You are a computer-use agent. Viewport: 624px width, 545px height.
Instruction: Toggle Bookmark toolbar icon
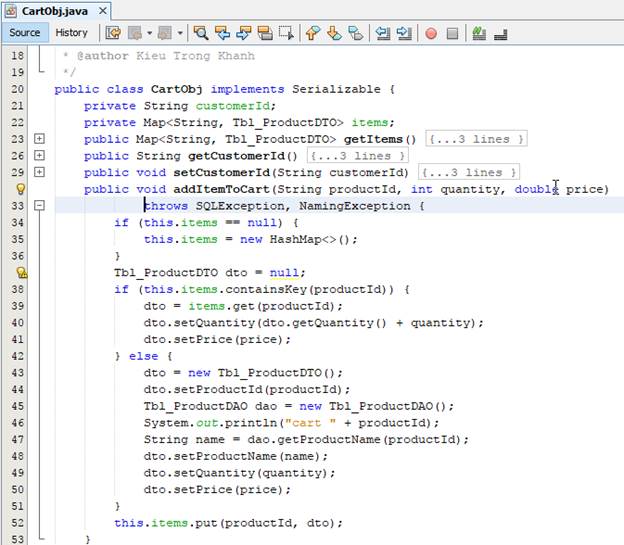356,33
